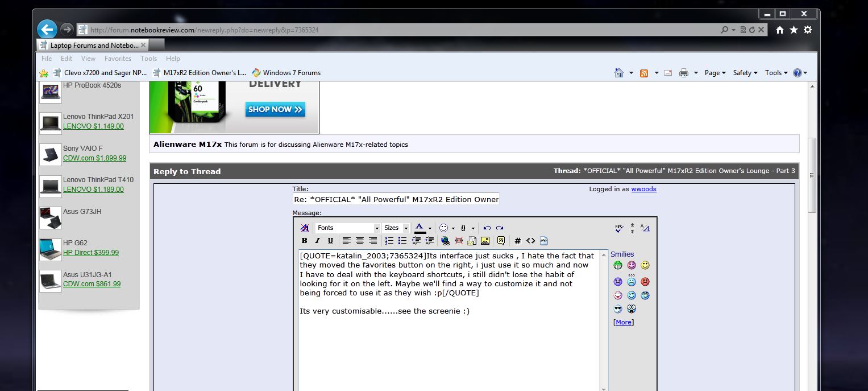
Task: Toggle Bold formatting in the editor
Action: point(305,241)
